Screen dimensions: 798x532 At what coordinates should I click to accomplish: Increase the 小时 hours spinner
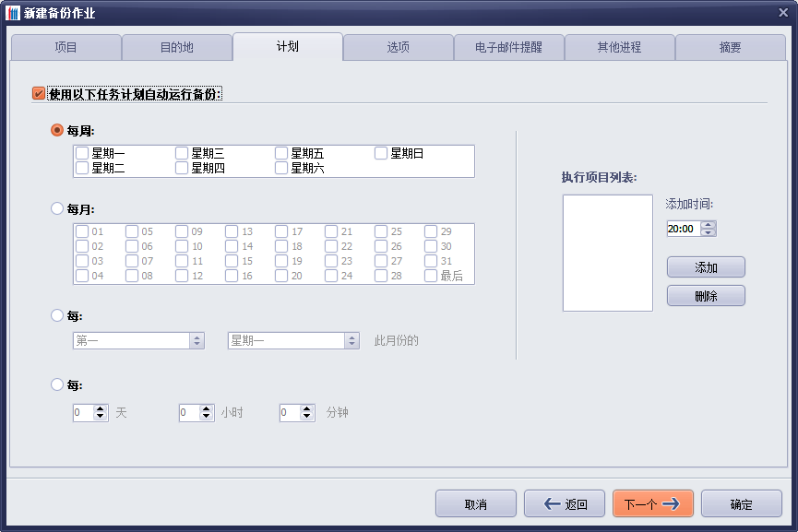pos(206,408)
